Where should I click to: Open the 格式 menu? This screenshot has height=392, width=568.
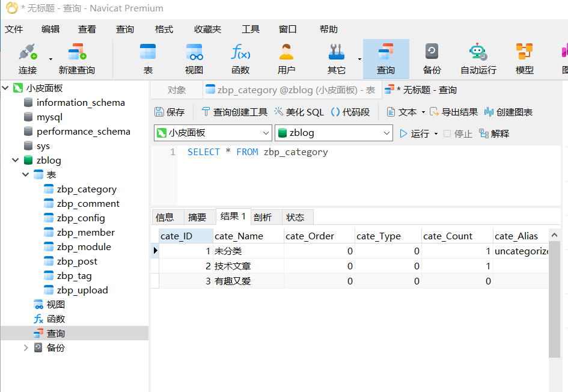coord(163,29)
